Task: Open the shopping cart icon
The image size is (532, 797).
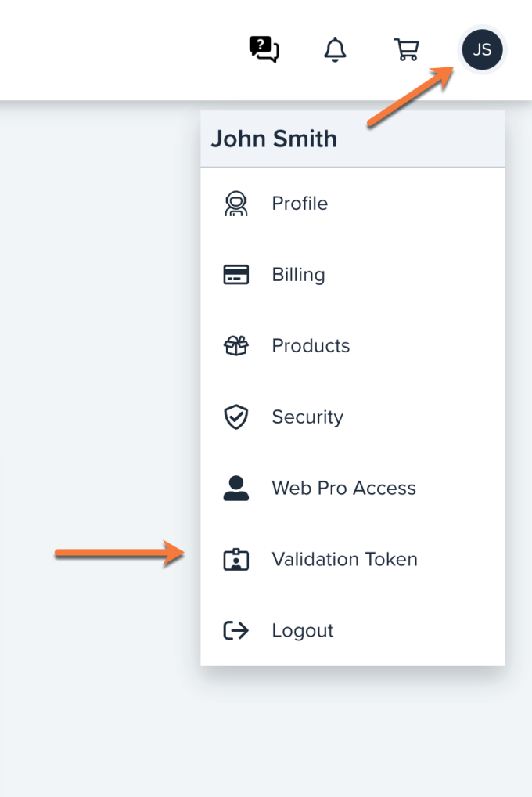Action: [406, 49]
